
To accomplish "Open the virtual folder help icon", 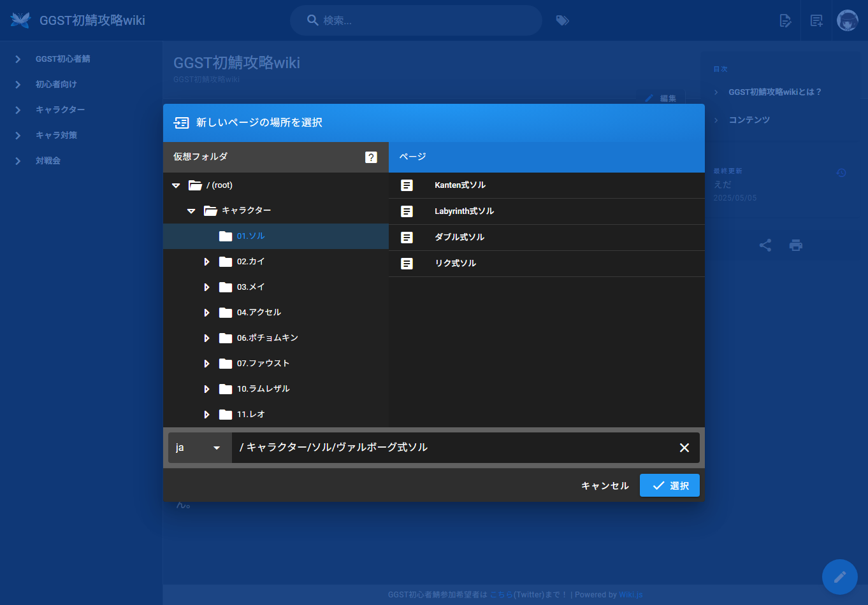I will [371, 157].
